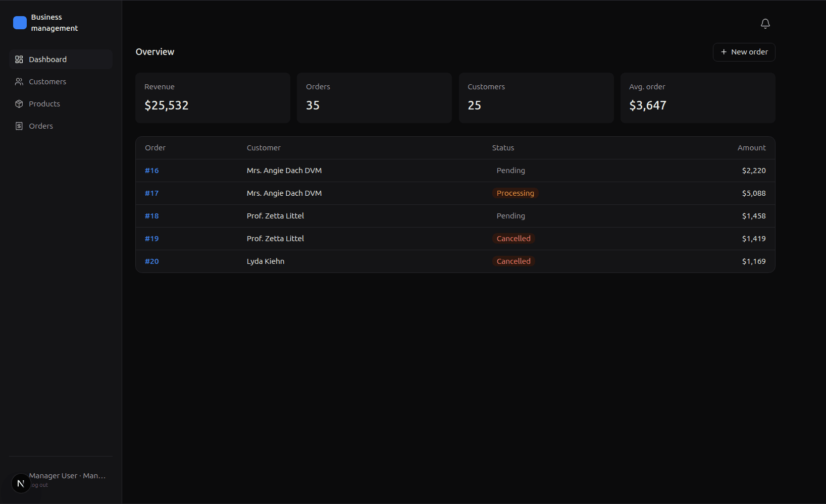
Task: Click Processing status badge for order #17
Action: [515, 193]
